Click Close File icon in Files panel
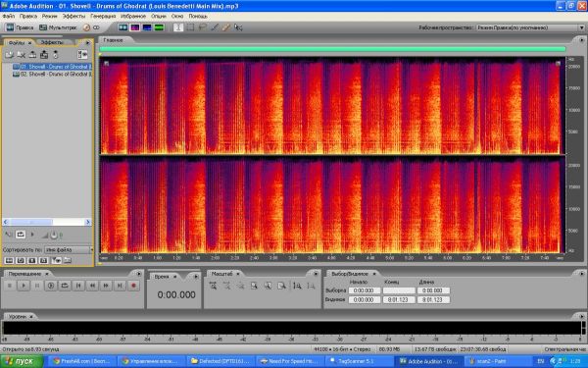The image size is (588, 368). pos(21,55)
